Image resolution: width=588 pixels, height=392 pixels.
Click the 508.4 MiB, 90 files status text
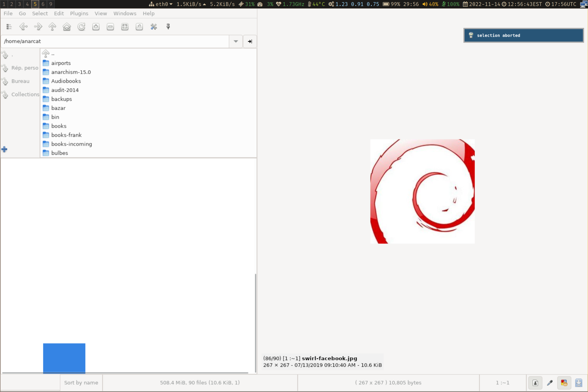pyautogui.click(x=200, y=383)
